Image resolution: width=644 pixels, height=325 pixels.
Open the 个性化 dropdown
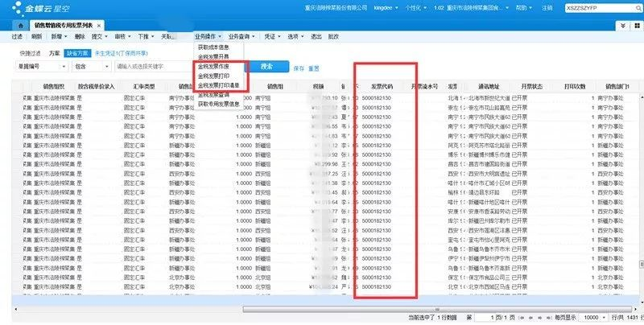pos(416,8)
